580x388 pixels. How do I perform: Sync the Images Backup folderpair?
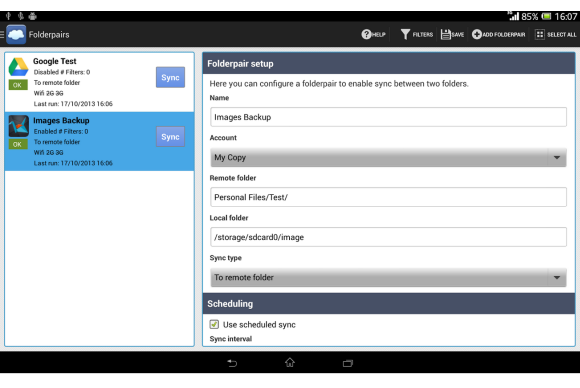[x=170, y=136]
